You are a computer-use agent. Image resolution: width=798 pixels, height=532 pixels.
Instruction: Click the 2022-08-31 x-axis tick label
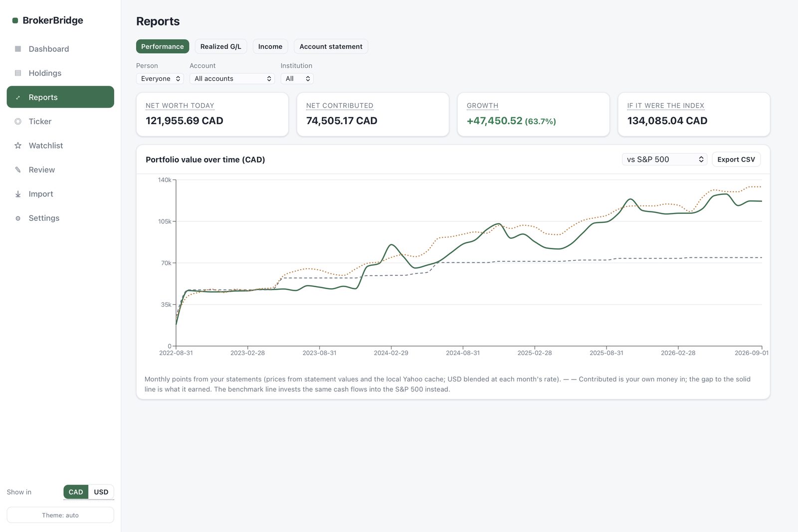[176, 353]
